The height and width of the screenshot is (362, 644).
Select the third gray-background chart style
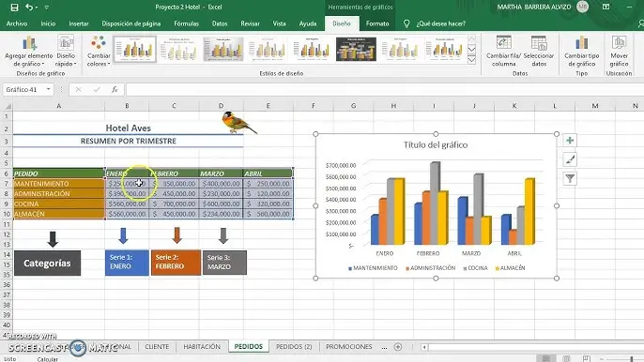point(223,50)
